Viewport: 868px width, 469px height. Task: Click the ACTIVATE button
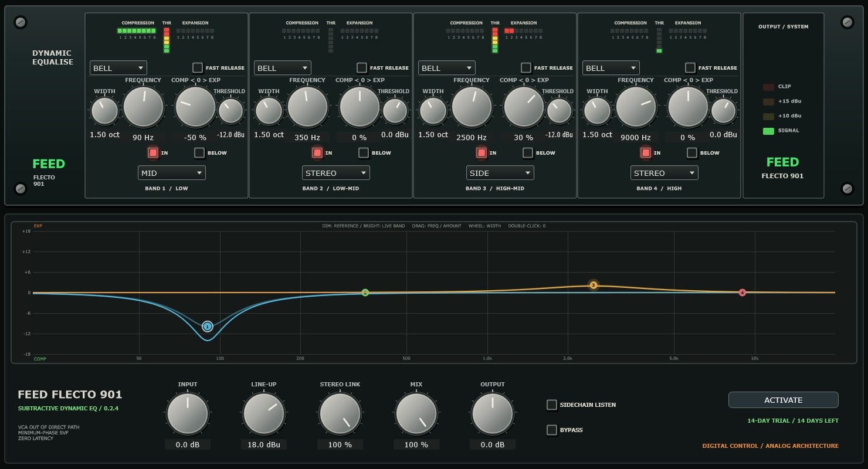coord(784,400)
